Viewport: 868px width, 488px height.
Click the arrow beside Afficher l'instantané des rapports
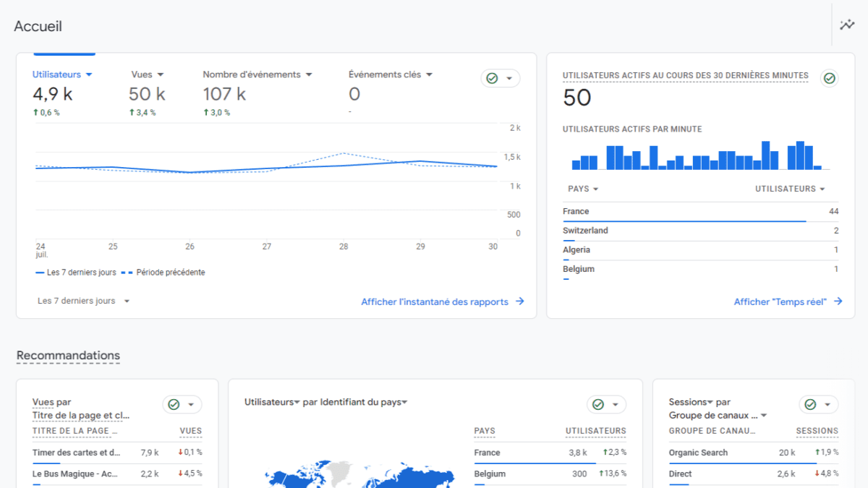pos(520,301)
